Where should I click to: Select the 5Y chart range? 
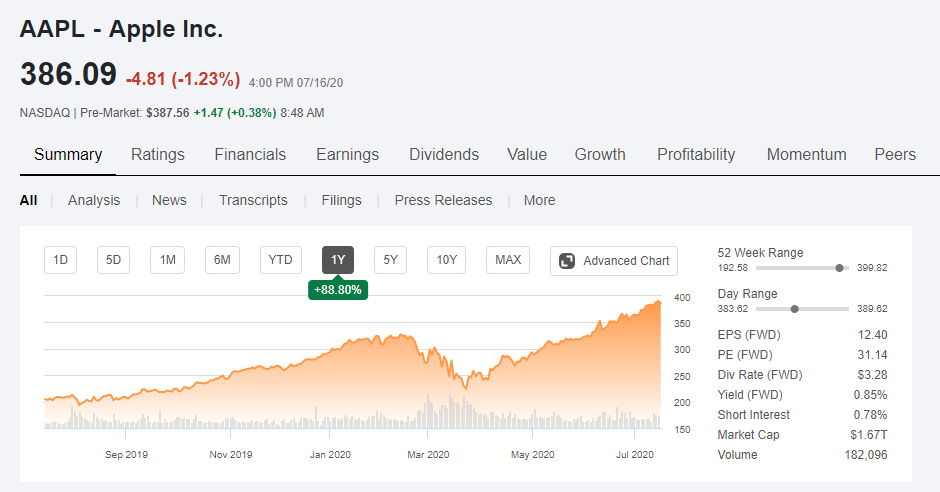coord(391,261)
